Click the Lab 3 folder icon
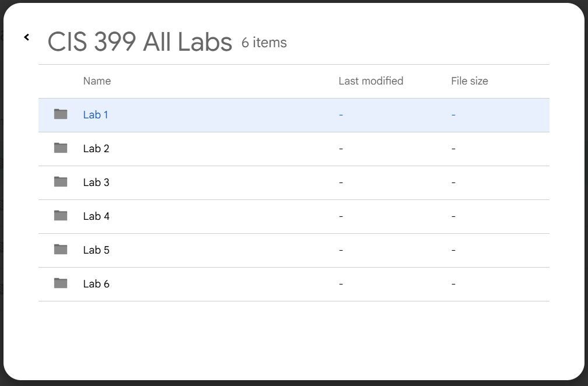 click(60, 183)
